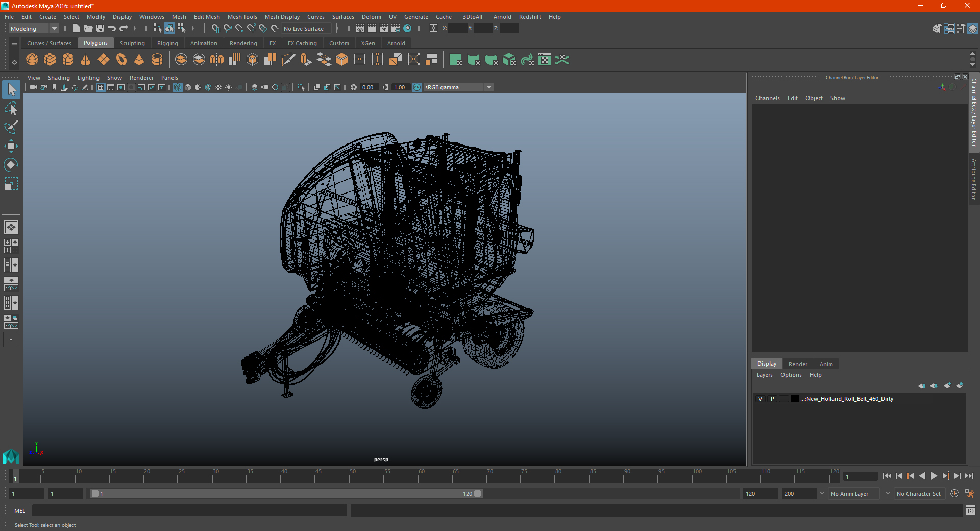The width and height of the screenshot is (980, 531).
Task: Click the Redo arrow icon
Action: 124,29
